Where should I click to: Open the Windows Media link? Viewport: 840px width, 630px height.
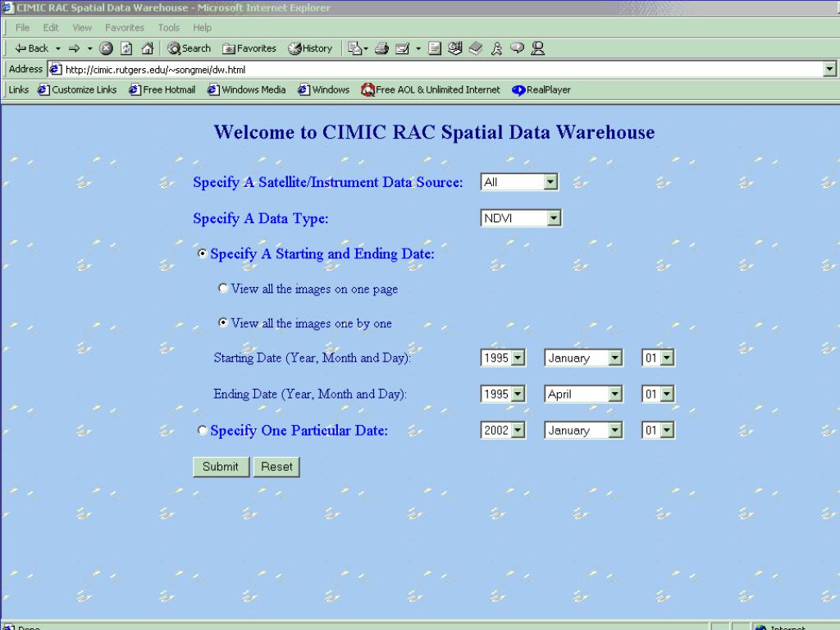[x=246, y=90]
